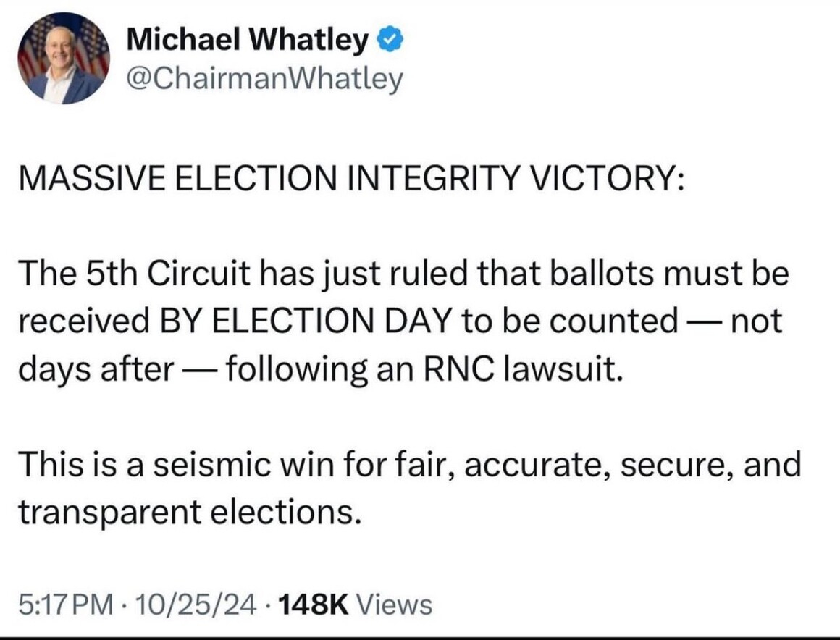The width and height of the screenshot is (840, 640).
Task: Click the blue verified checkmark badge
Action: pos(390,42)
